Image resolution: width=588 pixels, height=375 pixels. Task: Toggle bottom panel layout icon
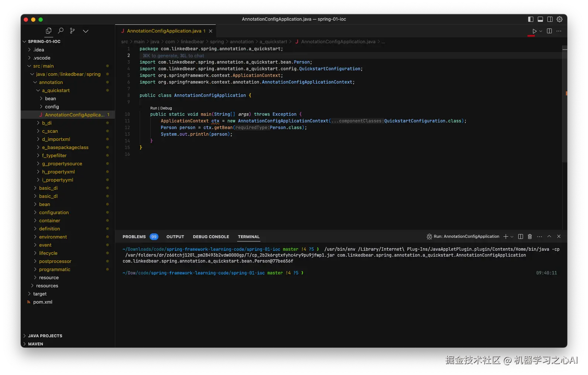(x=540, y=19)
